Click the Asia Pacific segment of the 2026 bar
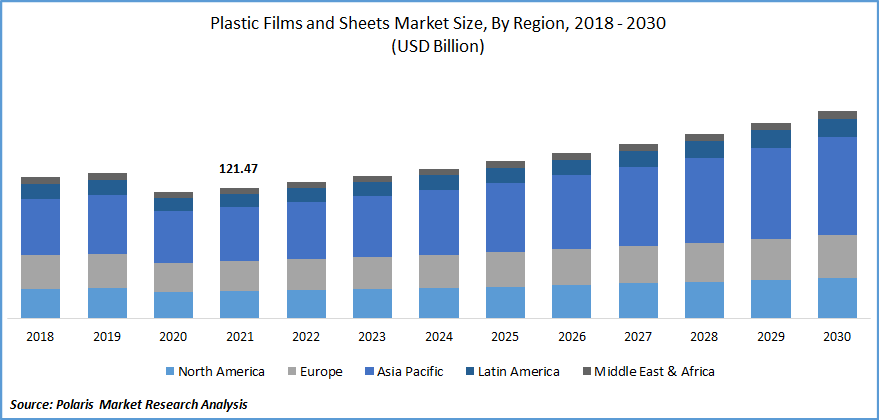This screenshot has height=420, width=879. [x=572, y=212]
